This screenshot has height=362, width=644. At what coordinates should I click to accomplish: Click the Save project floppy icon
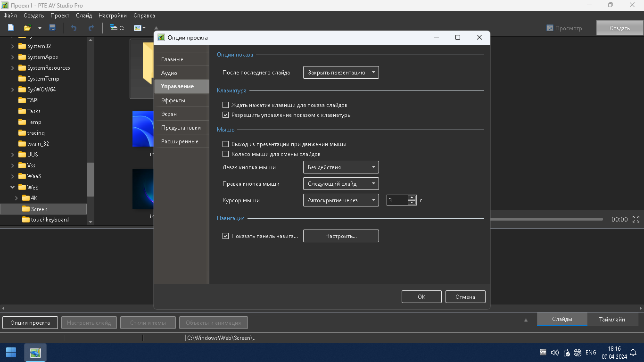(x=52, y=28)
